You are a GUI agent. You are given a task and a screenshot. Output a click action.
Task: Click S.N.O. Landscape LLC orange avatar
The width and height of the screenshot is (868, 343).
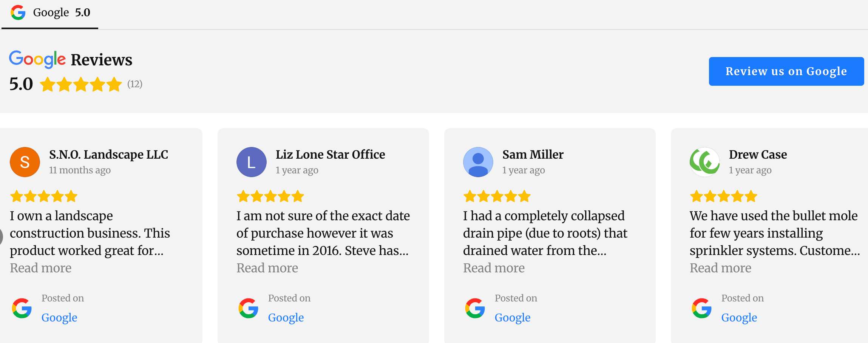coord(25,162)
